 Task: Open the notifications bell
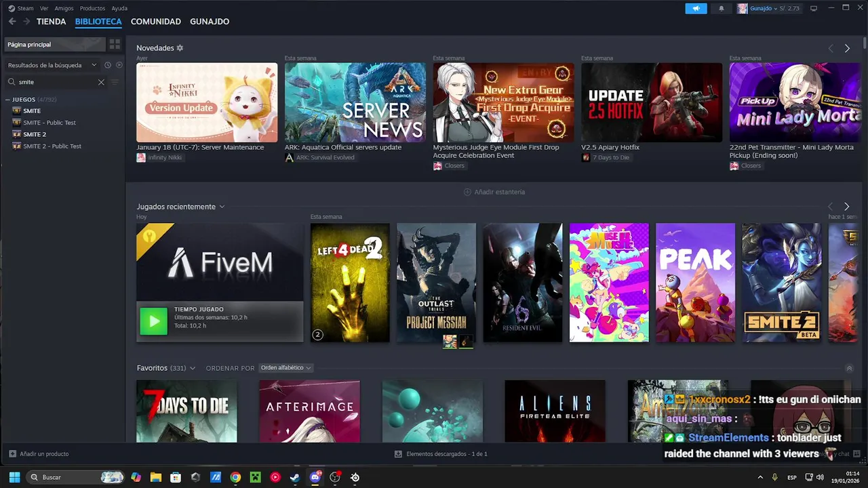[x=722, y=8]
